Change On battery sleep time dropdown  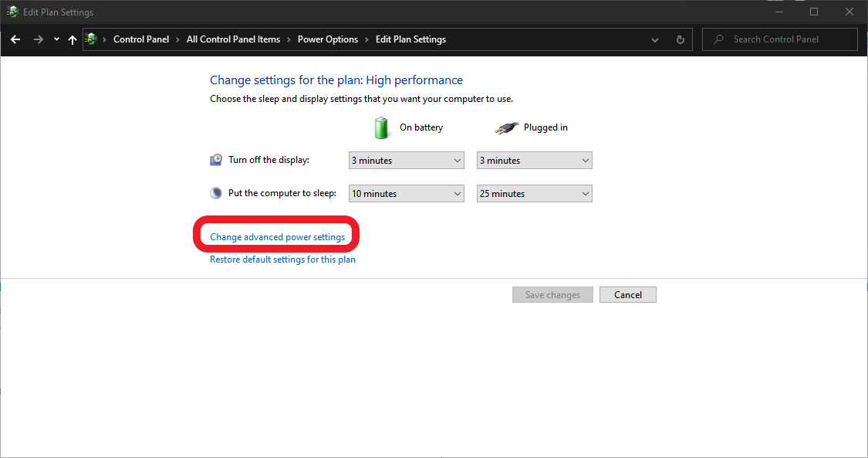pos(406,194)
